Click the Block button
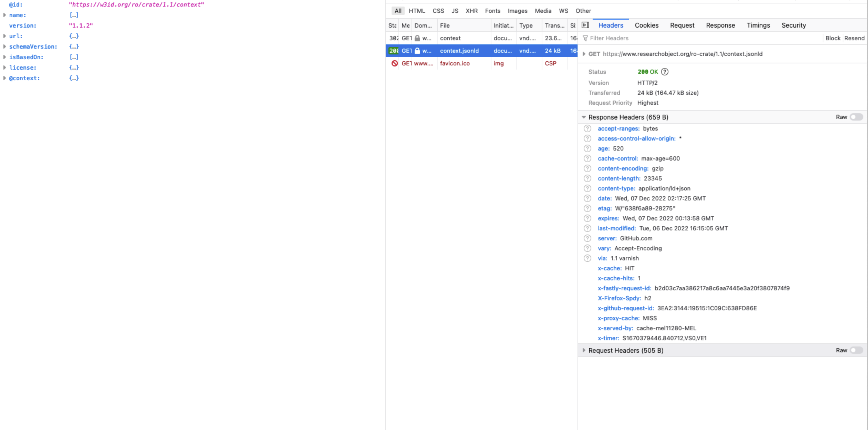 [x=833, y=38]
